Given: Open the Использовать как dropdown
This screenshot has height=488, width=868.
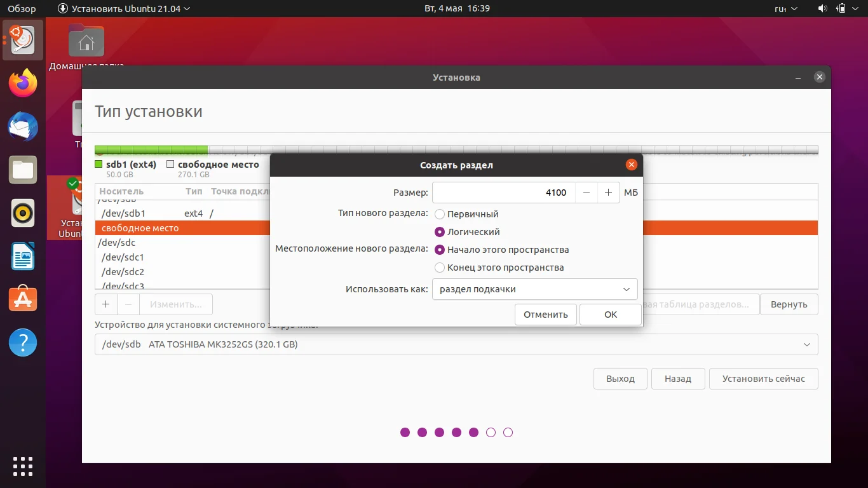Looking at the screenshot, I should (534, 289).
